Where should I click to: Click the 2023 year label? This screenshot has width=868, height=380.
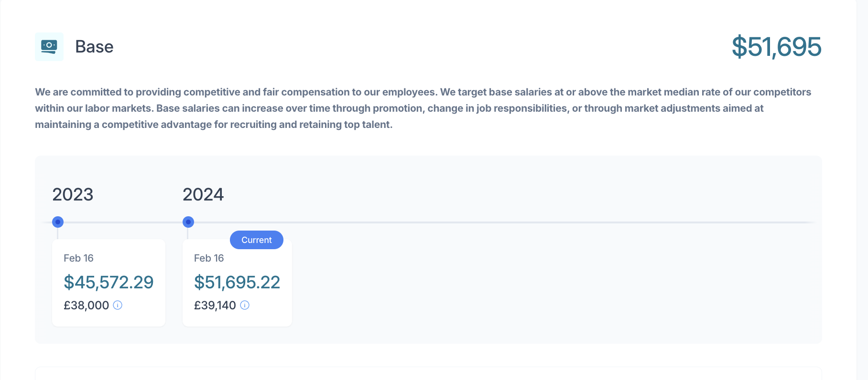click(73, 194)
